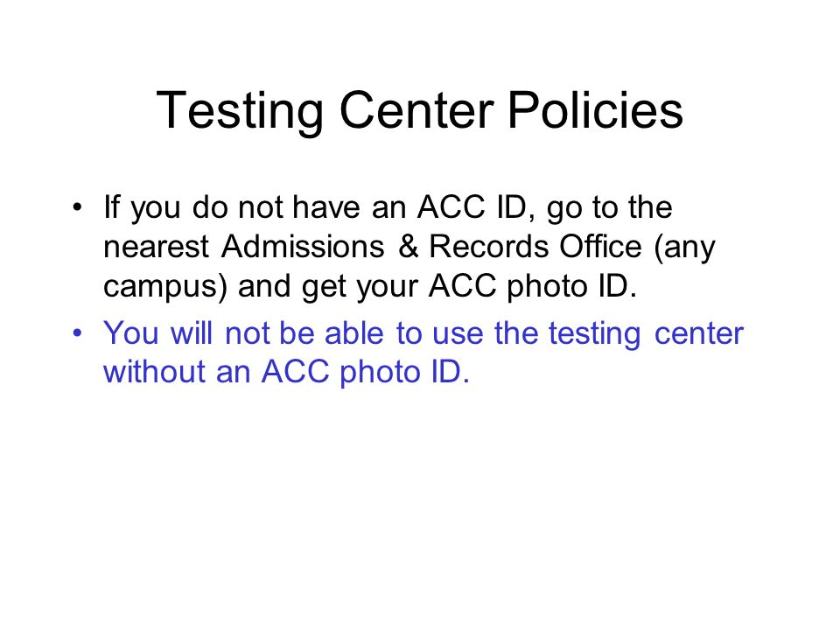
Task: Click the word campus) in black text
Action: pos(165,287)
